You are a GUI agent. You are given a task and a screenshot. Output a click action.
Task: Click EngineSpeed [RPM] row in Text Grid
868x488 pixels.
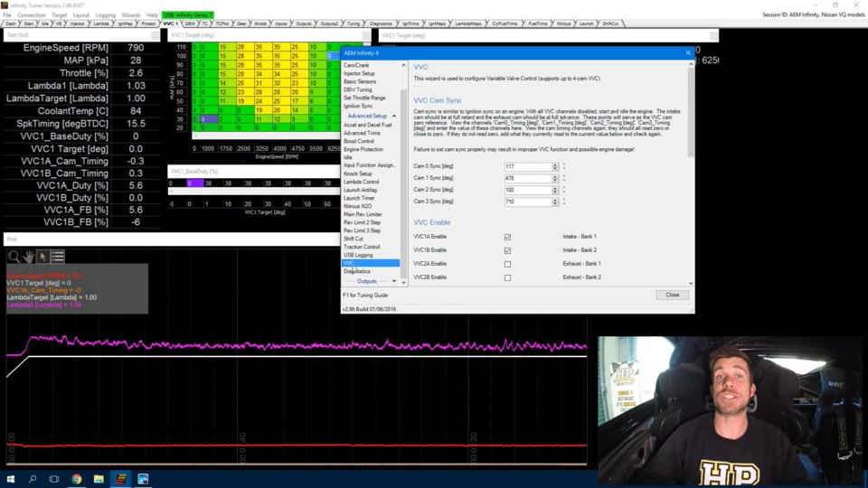[82, 48]
